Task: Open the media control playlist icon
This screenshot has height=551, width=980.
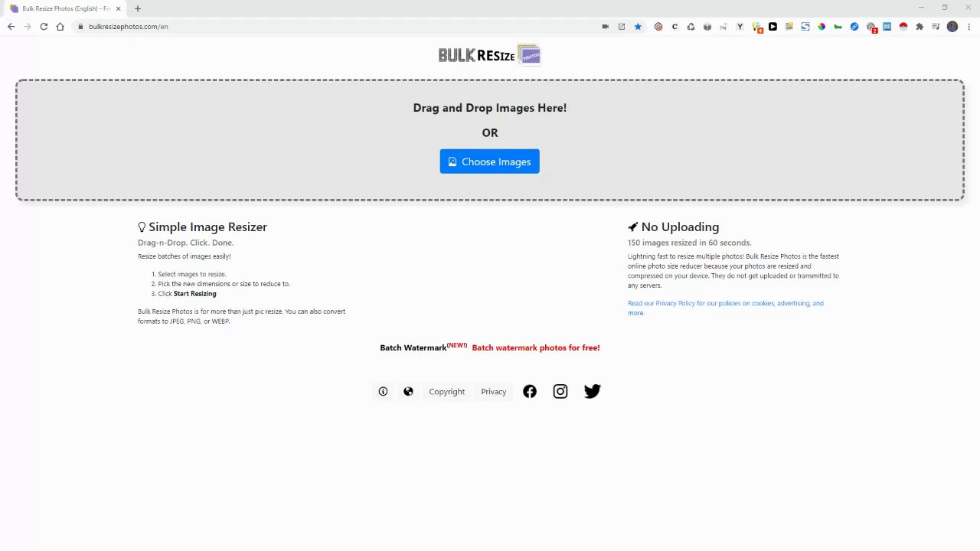Action: pyautogui.click(x=936, y=26)
